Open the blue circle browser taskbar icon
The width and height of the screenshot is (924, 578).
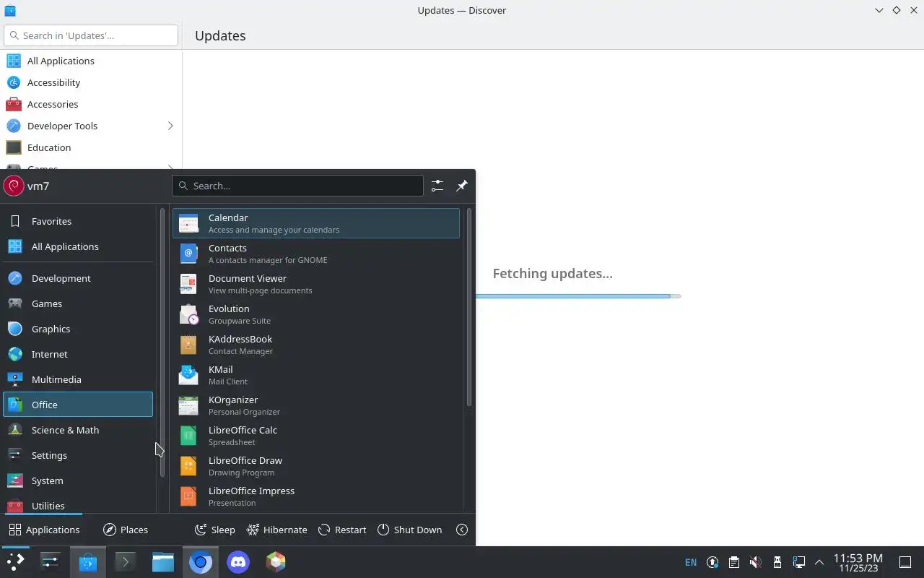tap(201, 562)
